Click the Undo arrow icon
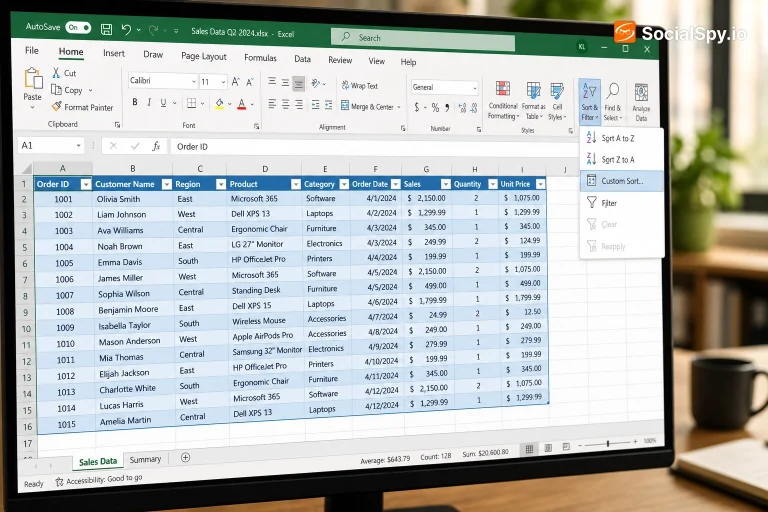The height and width of the screenshot is (512, 768). 126,30
